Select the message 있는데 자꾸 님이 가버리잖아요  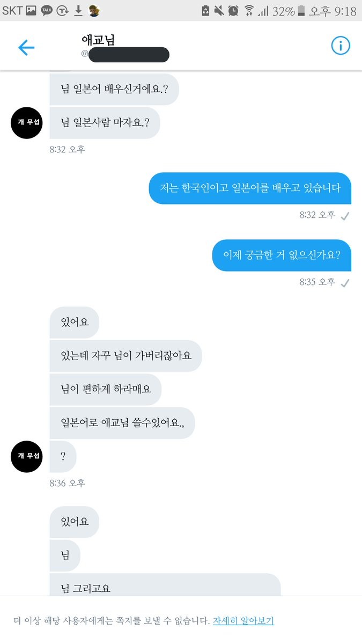click(126, 356)
